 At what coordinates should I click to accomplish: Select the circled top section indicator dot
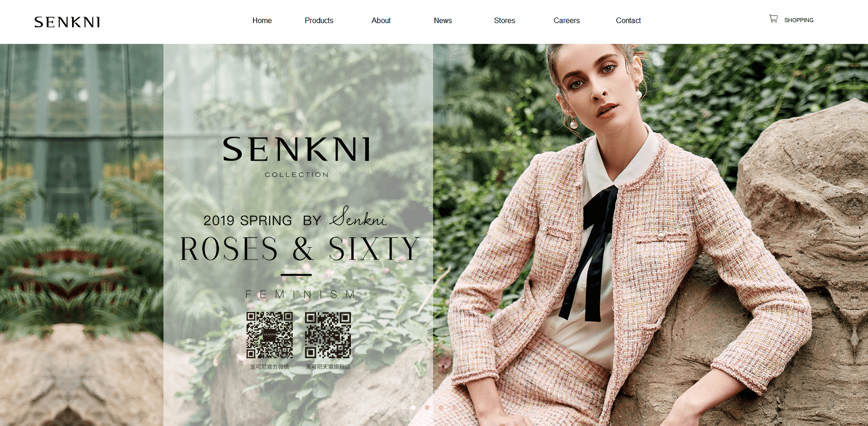[x=860, y=218]
